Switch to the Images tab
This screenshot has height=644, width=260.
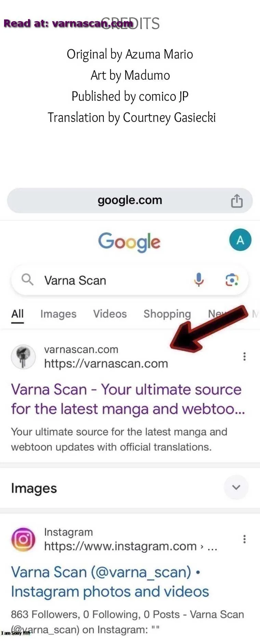58,314
